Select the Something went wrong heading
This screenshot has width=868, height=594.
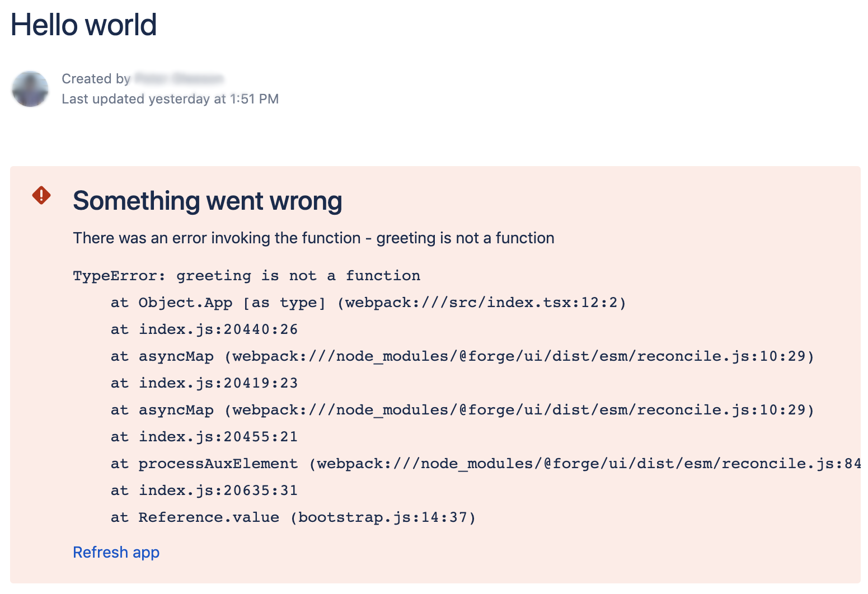tap(208, 201)
